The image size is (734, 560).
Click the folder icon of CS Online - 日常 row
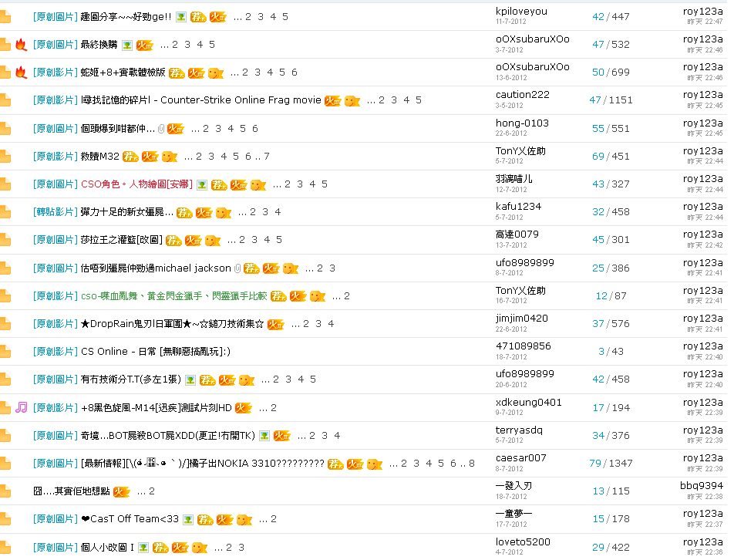click(5, 352)
